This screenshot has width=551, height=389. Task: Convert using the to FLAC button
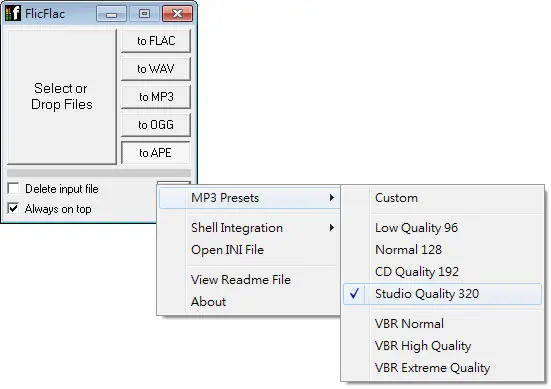click(156, 41)
